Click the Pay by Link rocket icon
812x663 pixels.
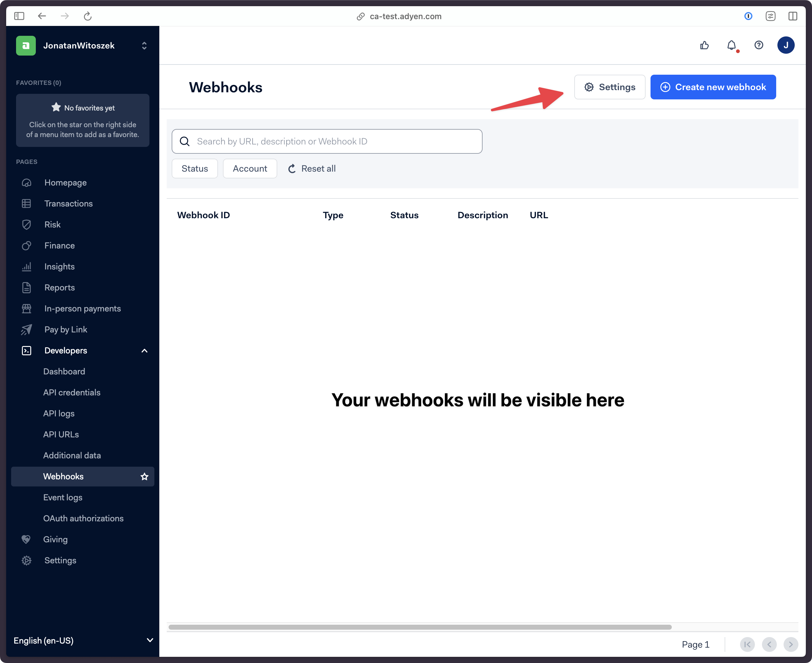tap(27, 329)
